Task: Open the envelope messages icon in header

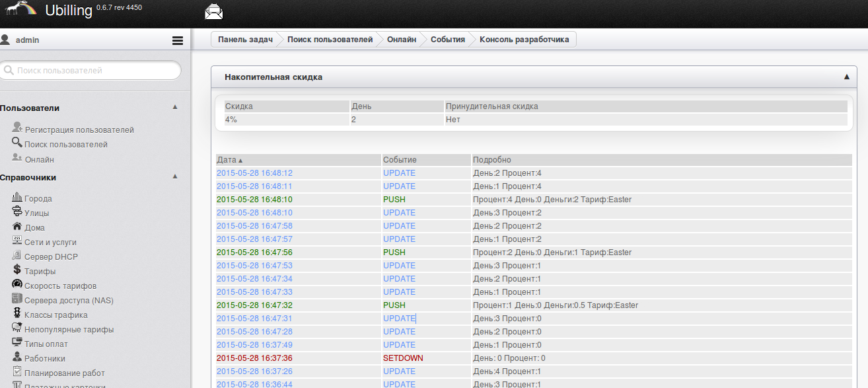Action: (214, 11)
